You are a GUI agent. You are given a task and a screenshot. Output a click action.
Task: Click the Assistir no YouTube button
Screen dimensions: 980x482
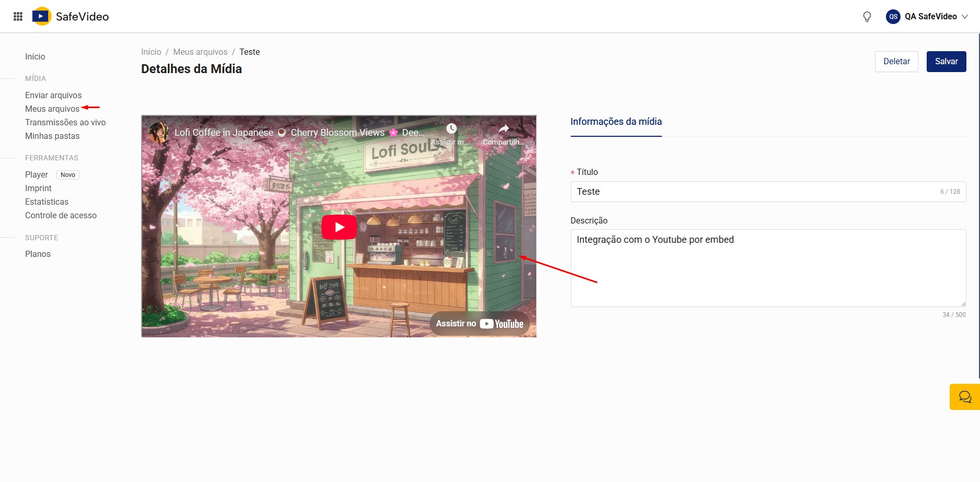point(480,324)
